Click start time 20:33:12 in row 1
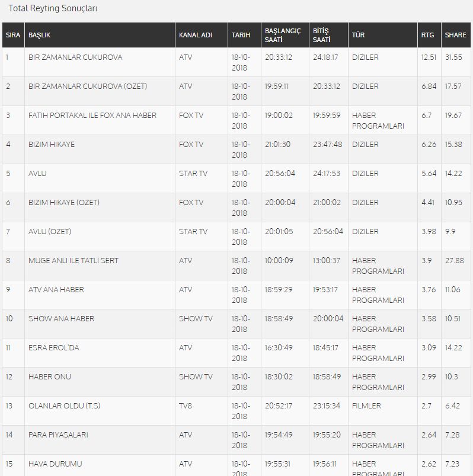473x476 pixels. (279, 57)
